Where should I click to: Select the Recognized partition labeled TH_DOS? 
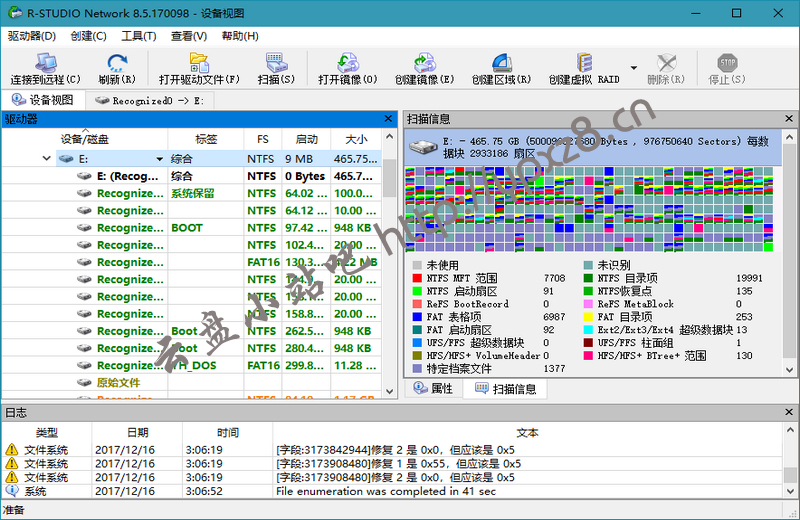click(191, 365)
